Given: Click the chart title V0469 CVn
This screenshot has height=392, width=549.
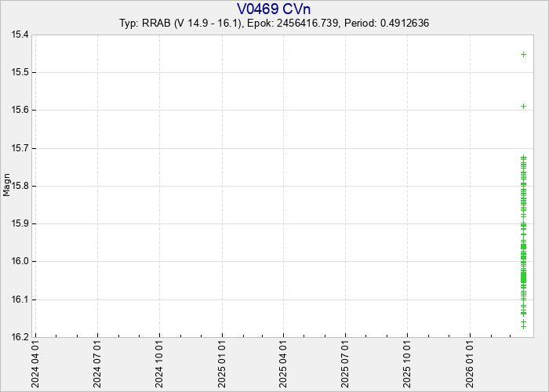Looking at the screenshot, I should (x=274, y=9).
